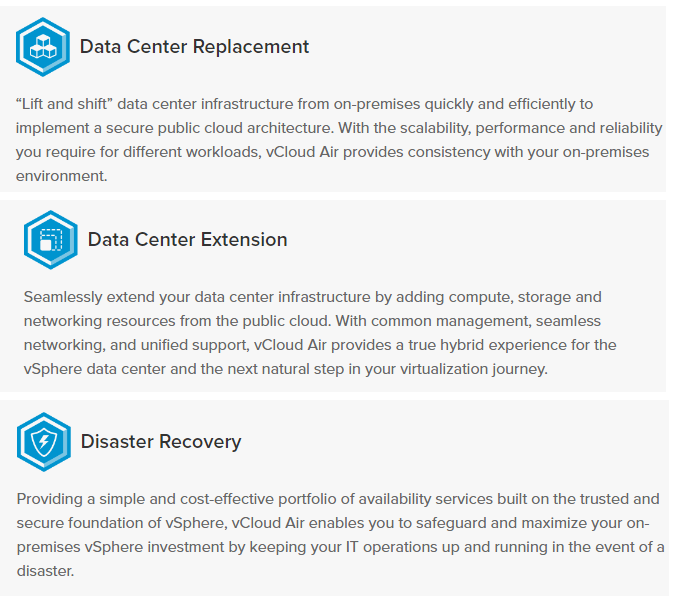This screenshot has height=599, width=673.
Task: Click the word "environment." ending the first paragraph
Action: coord(61,176)
